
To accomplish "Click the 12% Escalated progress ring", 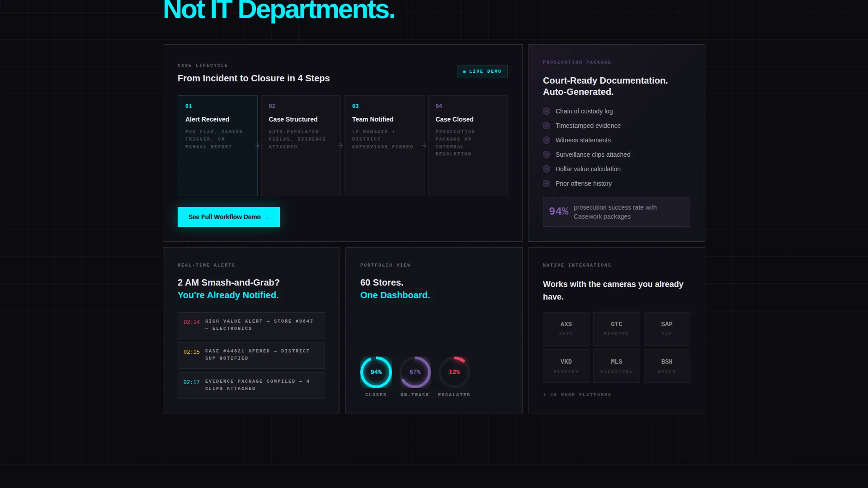I will point(454,372).
